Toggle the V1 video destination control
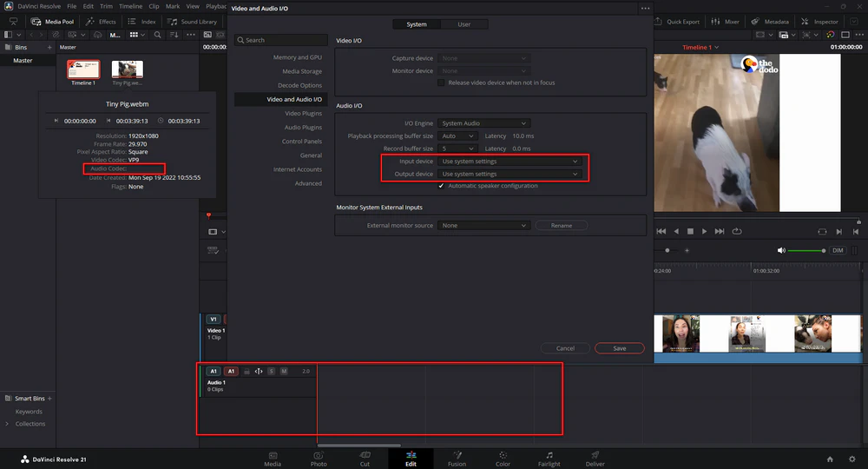The width and height of the screenshot is (868, 469). click(214, 320)
